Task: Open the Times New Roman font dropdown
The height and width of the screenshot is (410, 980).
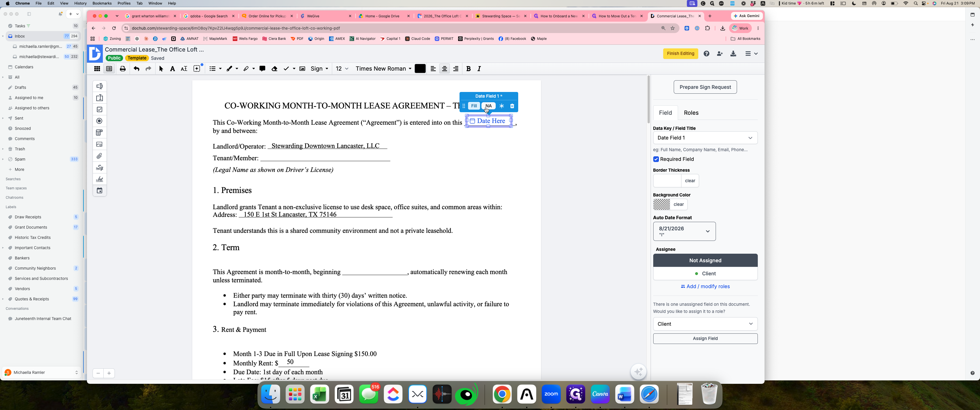Action: pos(383,69)
